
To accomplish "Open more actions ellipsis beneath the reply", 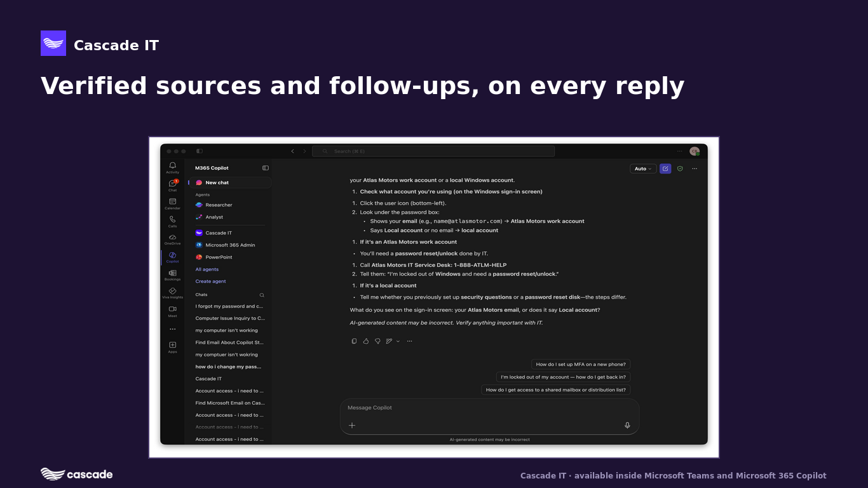I will point(409,341).
